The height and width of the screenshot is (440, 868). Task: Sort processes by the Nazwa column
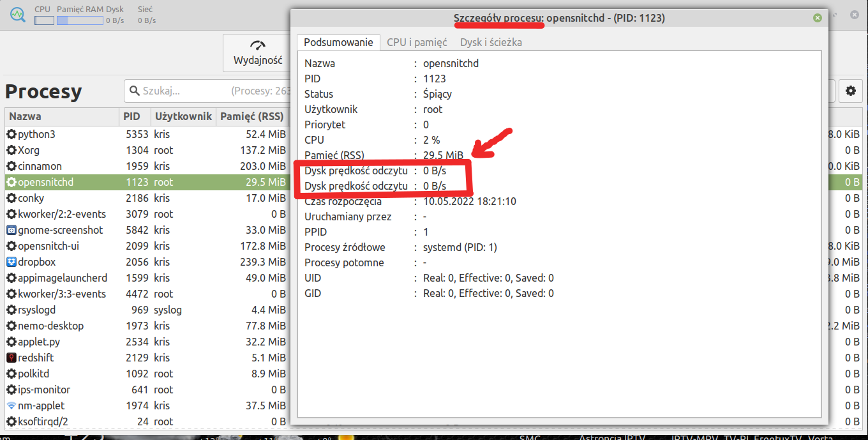(62, 117)
